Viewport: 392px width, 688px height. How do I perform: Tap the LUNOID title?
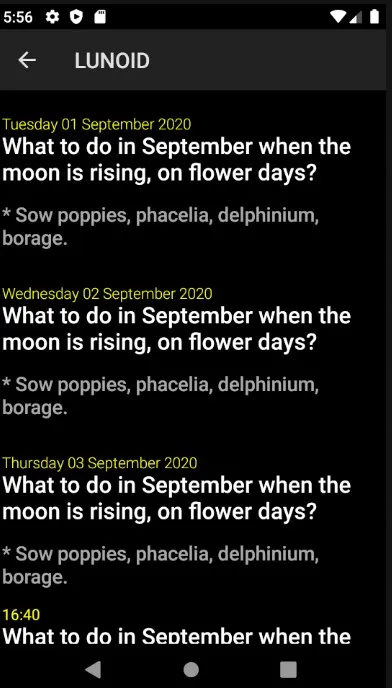(x=112, y=61)
